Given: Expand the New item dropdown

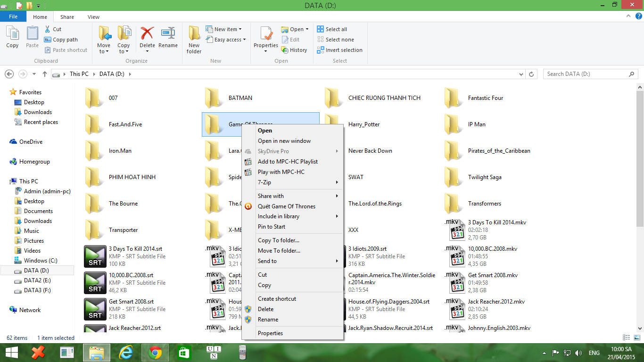Looking at the screenshot, I should point(240,29).
